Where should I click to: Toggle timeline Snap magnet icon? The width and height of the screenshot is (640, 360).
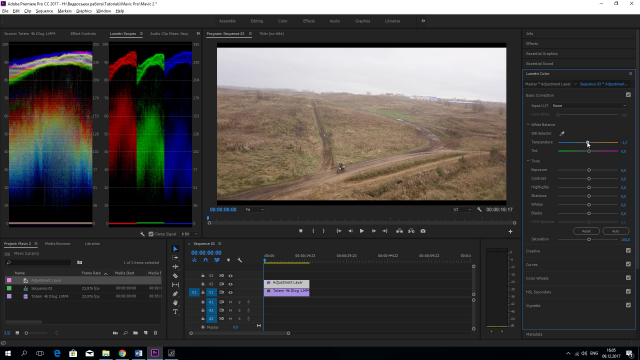[205, 260]
